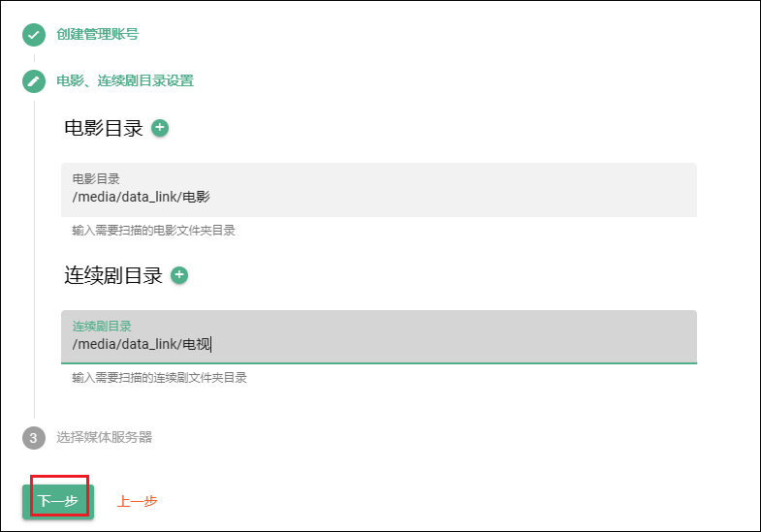Click the pencil edit icon for step two

(x=34, y=81)
